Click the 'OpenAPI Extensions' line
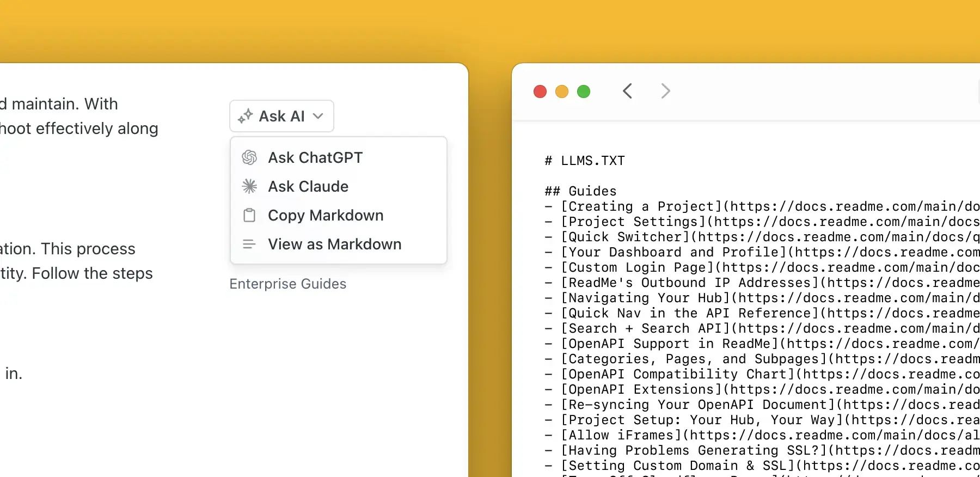Screen dimensions: 980x477 [x=762, y=389]
